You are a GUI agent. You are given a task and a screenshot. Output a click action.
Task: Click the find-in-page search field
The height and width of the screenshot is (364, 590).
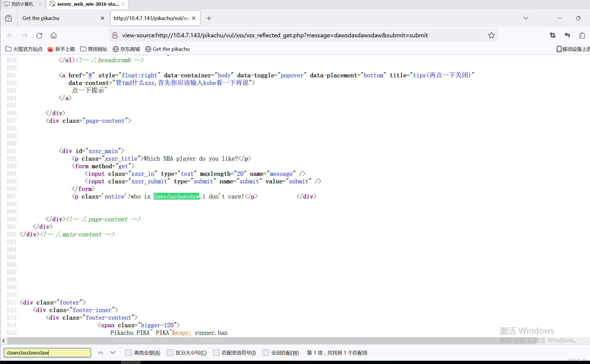click(47, 353)
